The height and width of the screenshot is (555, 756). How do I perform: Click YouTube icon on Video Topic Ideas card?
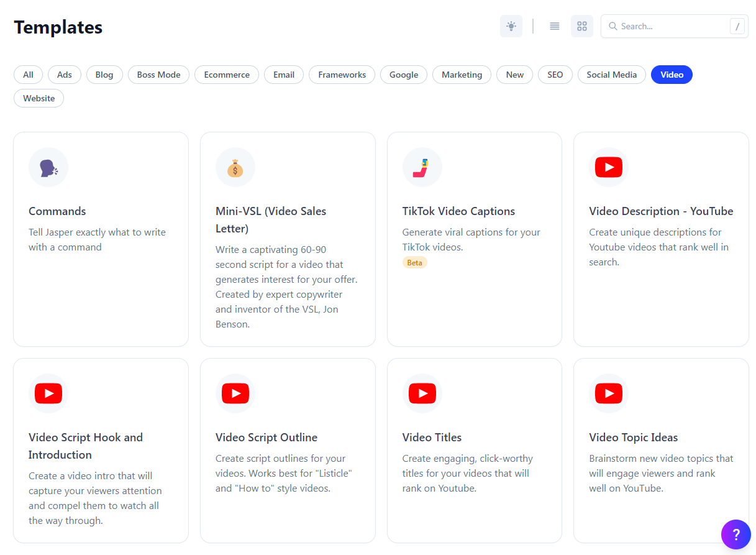[x=609, y=393]
